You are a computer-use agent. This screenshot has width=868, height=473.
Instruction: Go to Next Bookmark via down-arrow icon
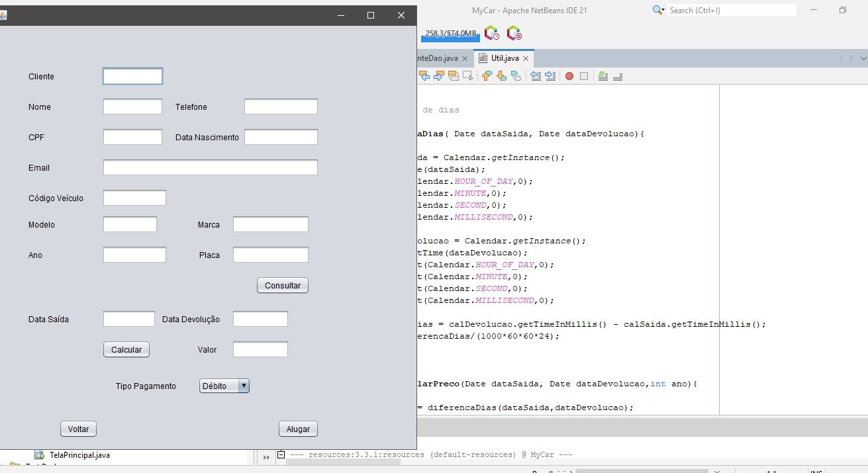pos(501,76)
